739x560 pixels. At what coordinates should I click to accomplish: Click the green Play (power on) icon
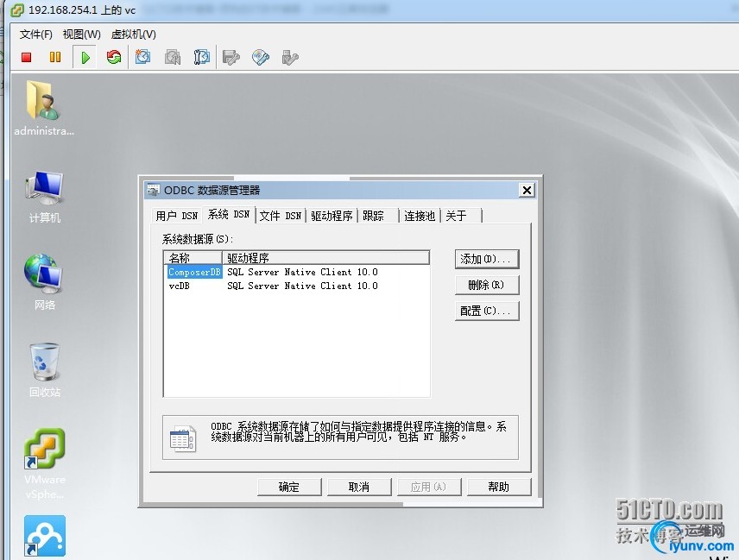(x=85, y=58)
